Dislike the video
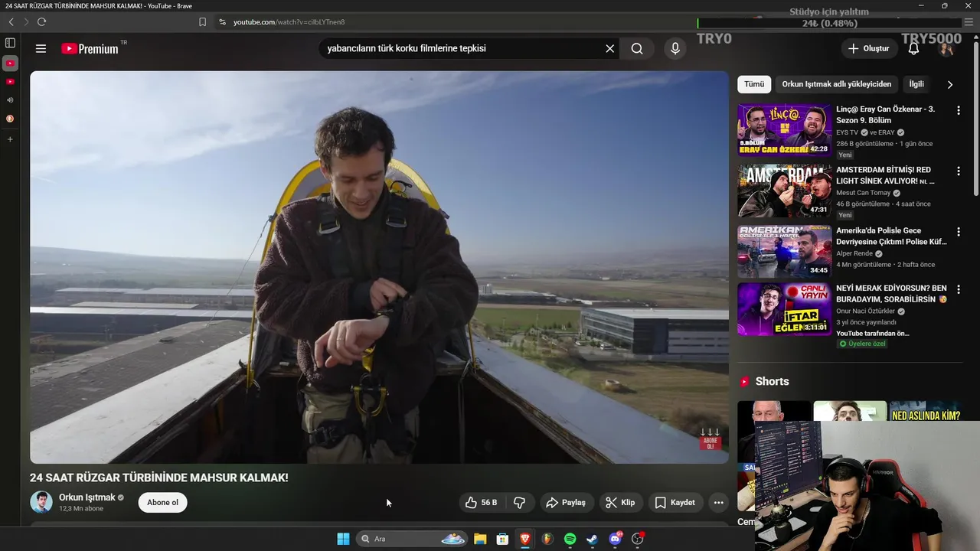The width and height of the screenshot is (980, 551). tap(519, 503)
